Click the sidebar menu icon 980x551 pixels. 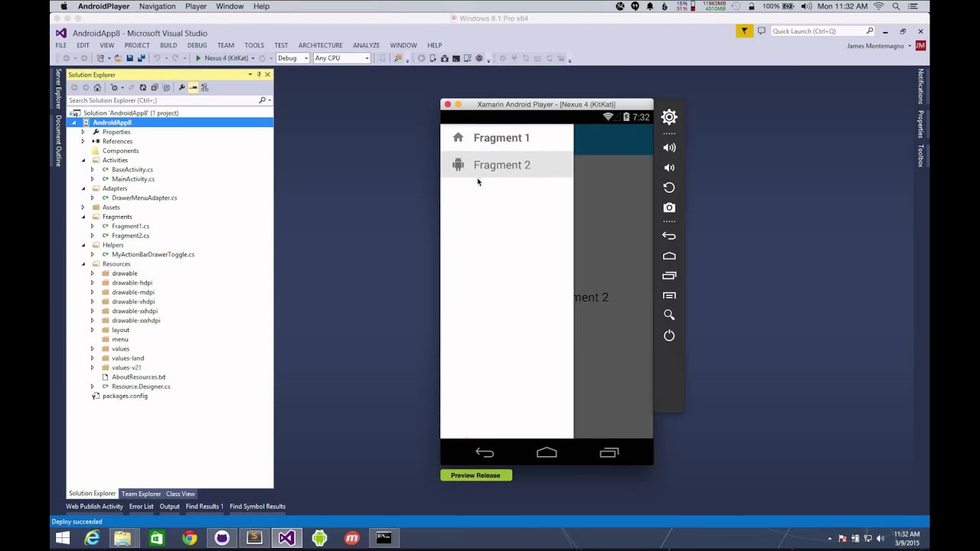[669, 295]
